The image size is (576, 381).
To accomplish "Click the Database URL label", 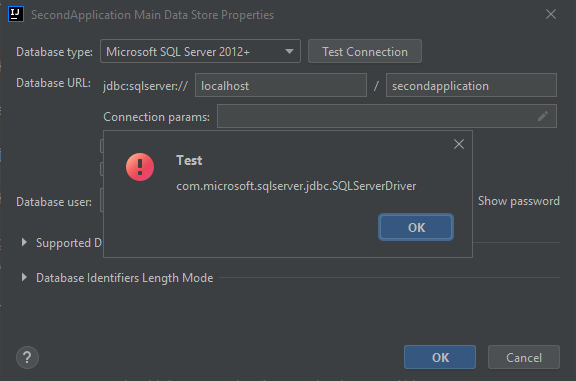I will (x=53, y=83).
